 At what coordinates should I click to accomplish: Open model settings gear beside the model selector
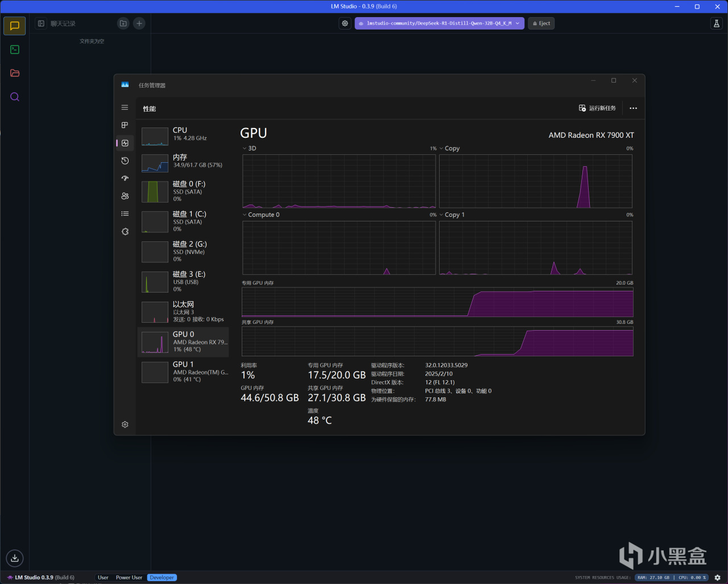click(x=345, y=23)
